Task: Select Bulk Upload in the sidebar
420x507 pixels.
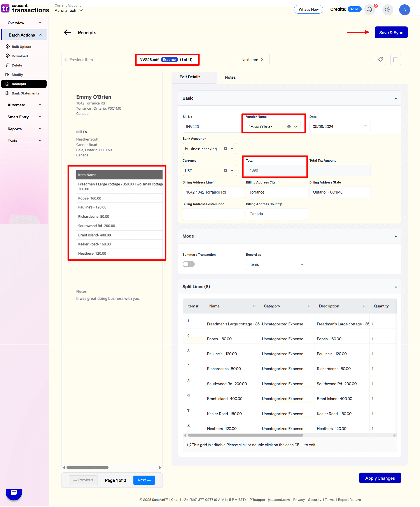Action: (x=21, y=47)
